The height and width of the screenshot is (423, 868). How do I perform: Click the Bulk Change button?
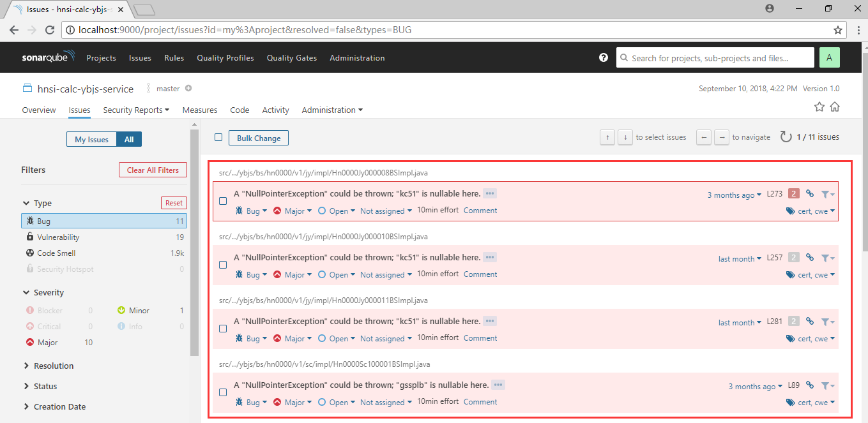point(259,138)
